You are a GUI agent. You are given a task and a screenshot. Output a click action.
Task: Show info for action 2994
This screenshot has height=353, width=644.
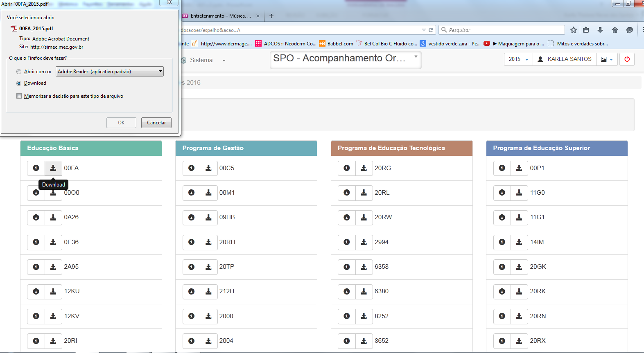347,242
